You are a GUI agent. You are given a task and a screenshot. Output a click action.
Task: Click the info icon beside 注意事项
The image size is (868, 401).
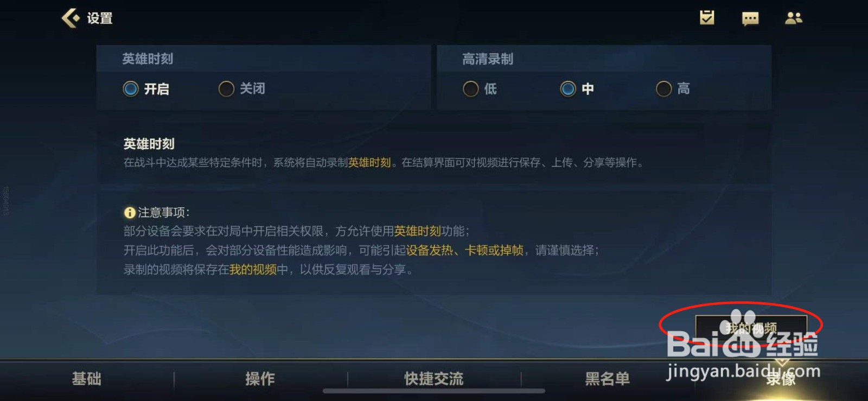coord(130,213)
